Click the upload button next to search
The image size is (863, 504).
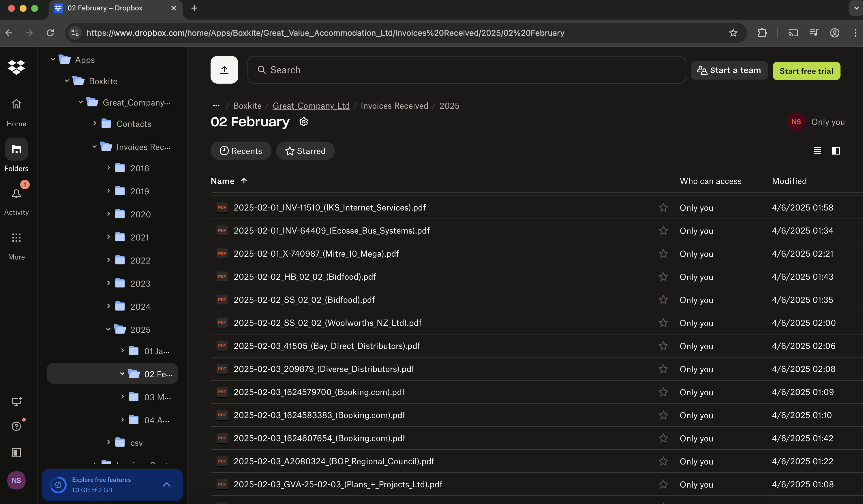[x=224, y=70]
